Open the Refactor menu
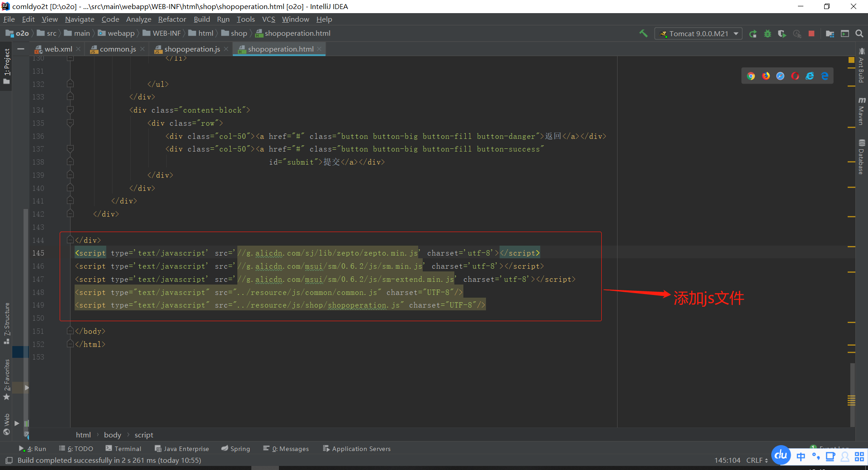Viewport: 868px width, 470px height. (x=172, y=19)
